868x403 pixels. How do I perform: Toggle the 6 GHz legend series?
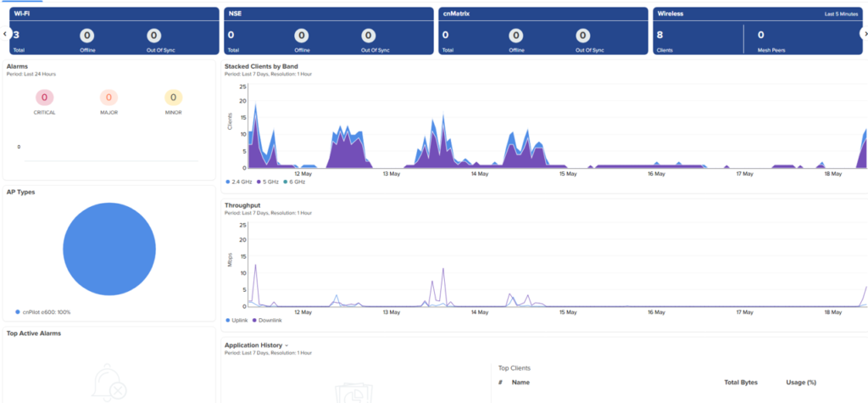[294, 182]
